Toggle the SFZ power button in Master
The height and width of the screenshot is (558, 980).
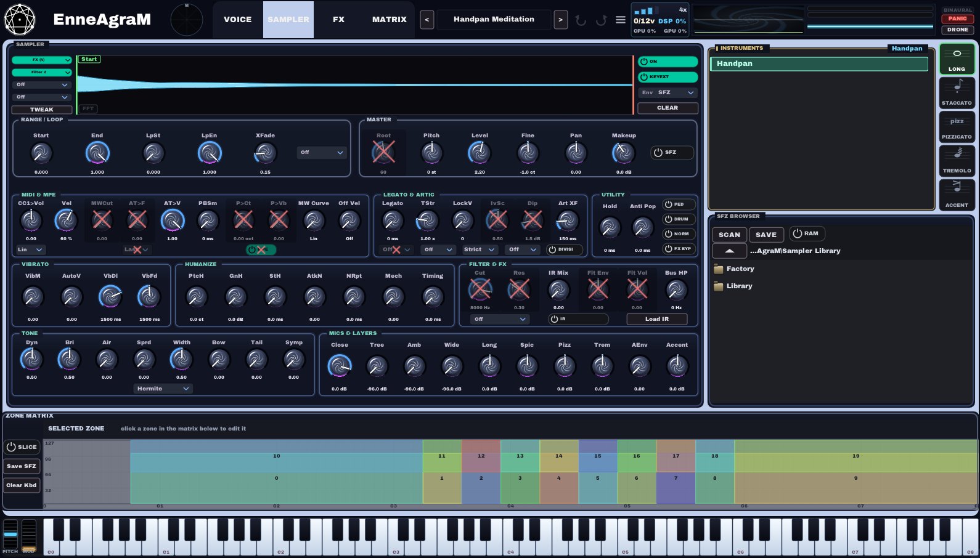click(672, 152)
